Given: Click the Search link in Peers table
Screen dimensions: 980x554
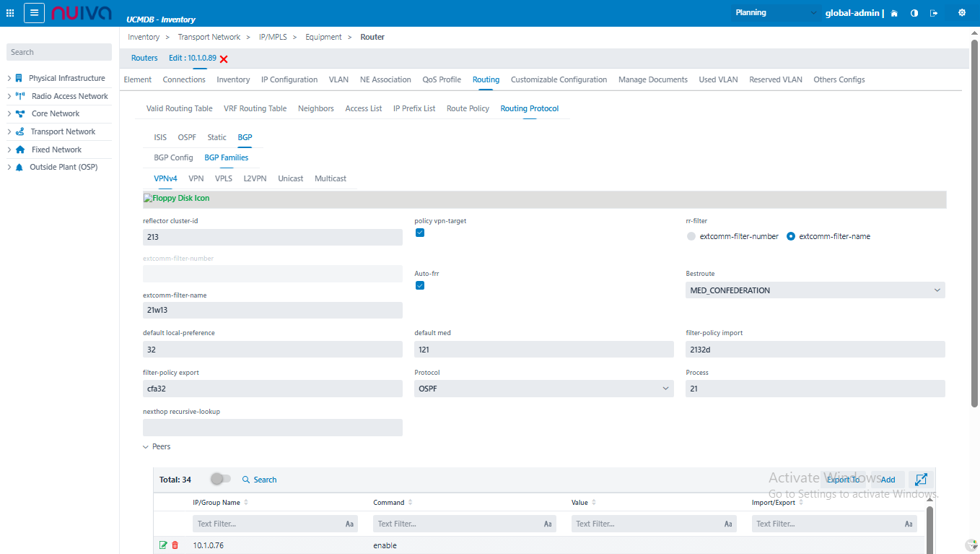Looking at the screenshot, I should click(x=259, y=480).
